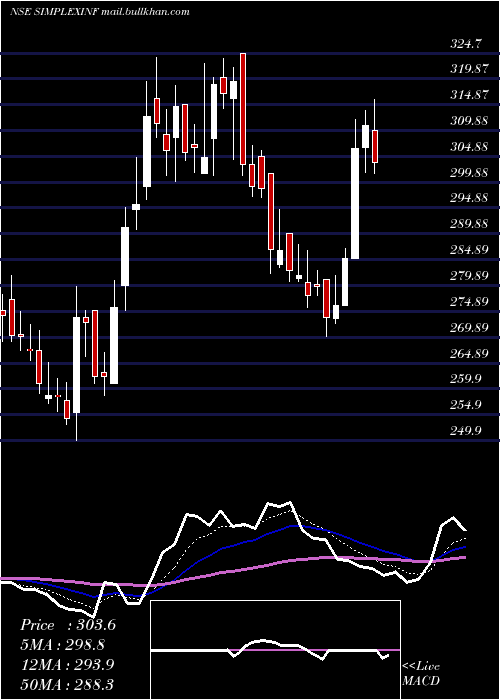Click the last red candlestick on the right
This screenshot has width=500, height=700.
[x=375, y=146]
